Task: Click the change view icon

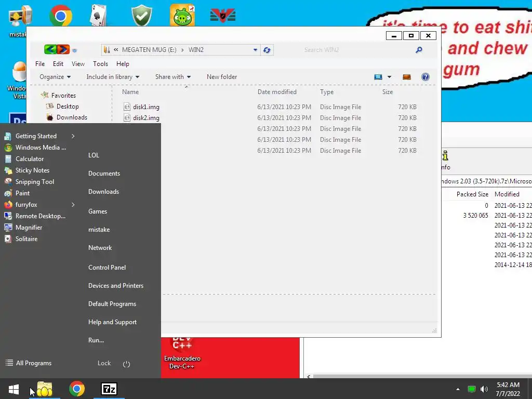Action: click(x=378, y=77)
